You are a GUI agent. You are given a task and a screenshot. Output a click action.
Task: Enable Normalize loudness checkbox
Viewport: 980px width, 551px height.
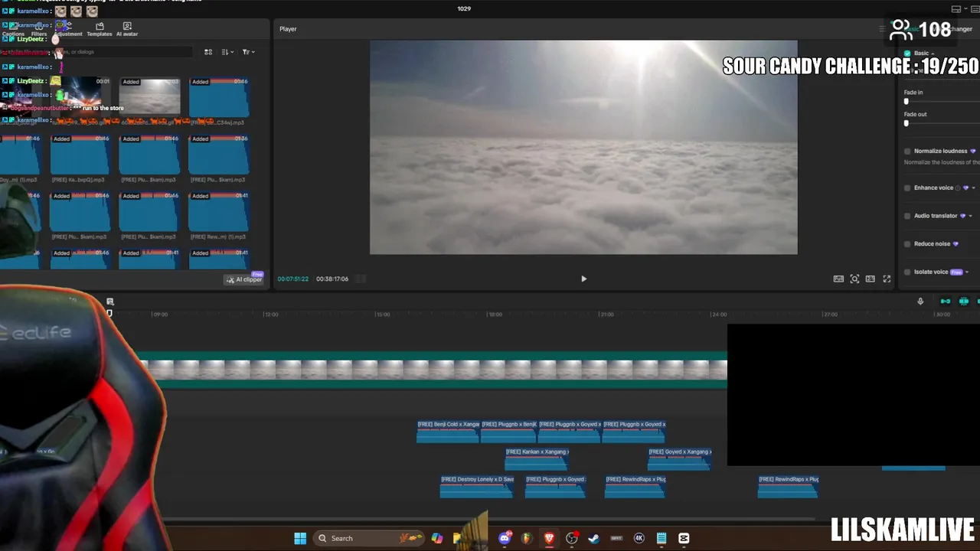point(907,151)
